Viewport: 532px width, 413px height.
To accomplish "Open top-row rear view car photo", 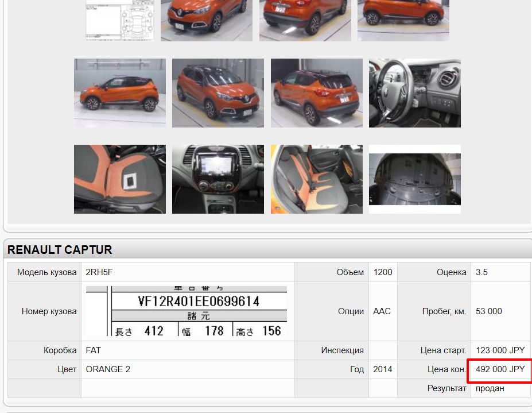I will click(x=305, y=20).
